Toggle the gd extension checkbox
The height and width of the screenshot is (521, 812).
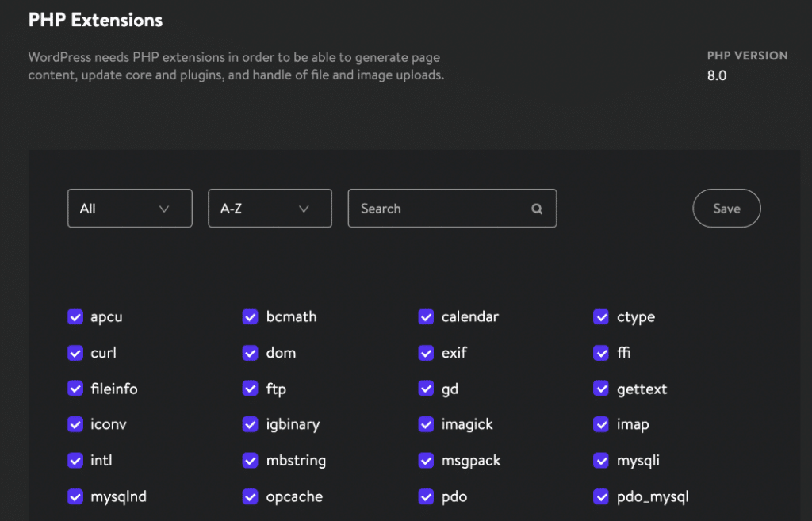(x=426, y=389)
